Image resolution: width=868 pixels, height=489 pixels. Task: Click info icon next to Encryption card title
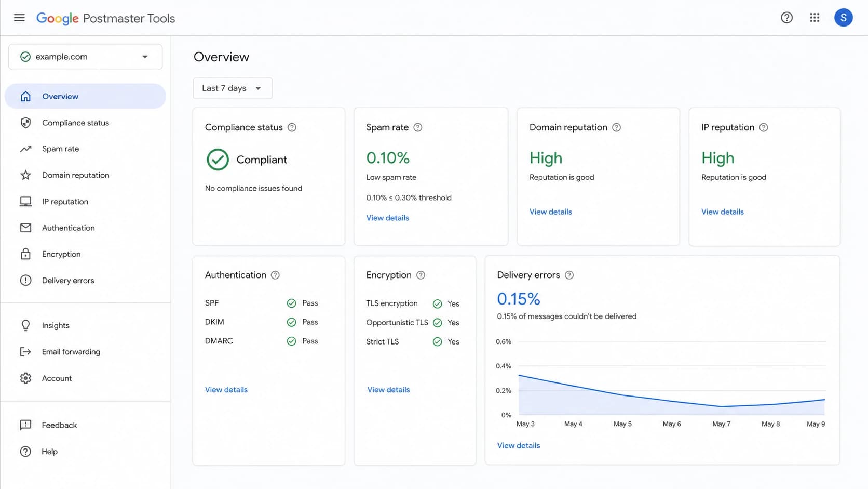click(421, 275)
